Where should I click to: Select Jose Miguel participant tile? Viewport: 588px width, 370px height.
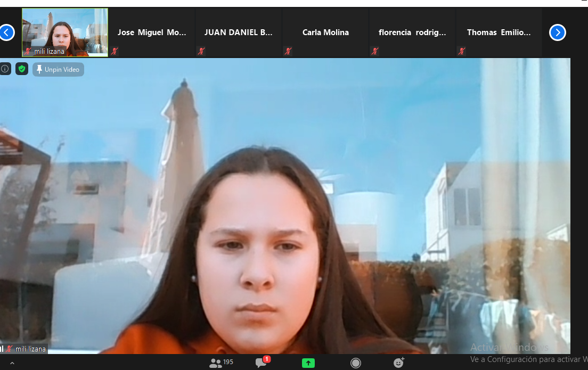tap(152, 32)
